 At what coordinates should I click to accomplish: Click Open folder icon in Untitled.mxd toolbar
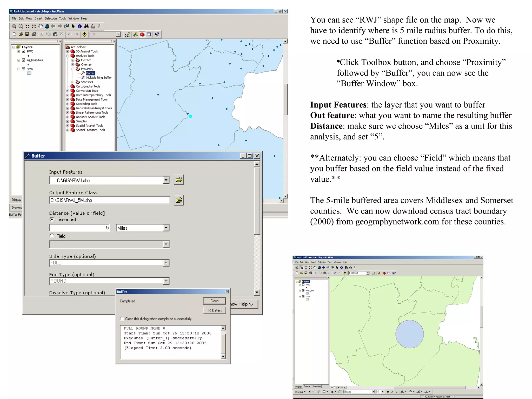pos(21,34)
